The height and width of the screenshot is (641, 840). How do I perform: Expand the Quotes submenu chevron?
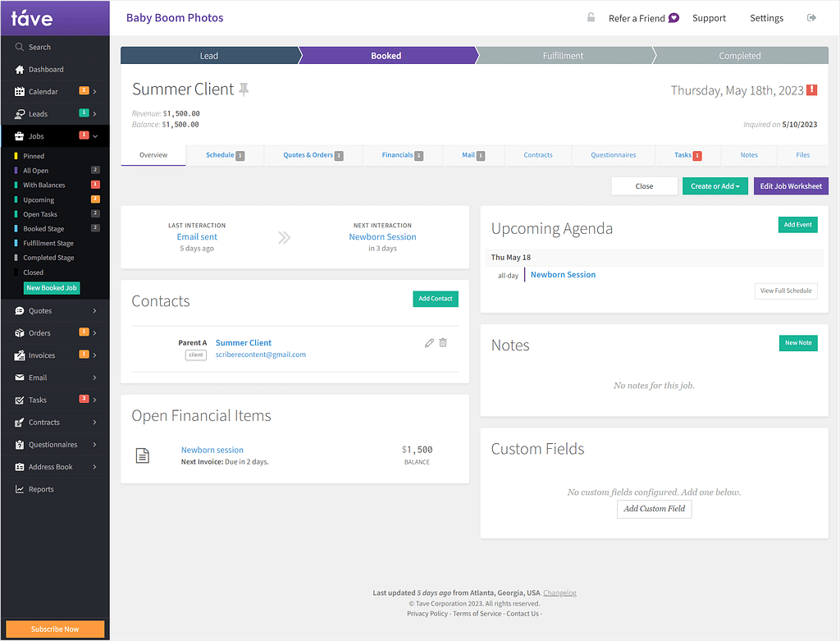coord(95,311)
